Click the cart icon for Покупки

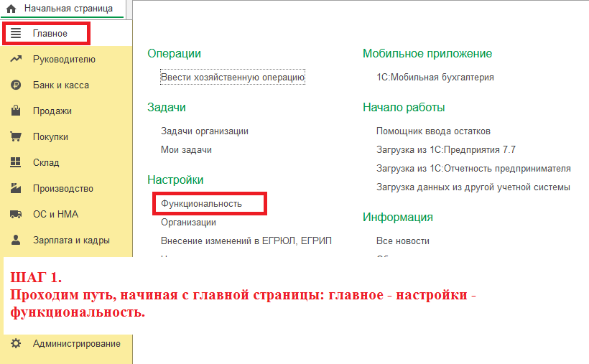(x=15, y=136)
